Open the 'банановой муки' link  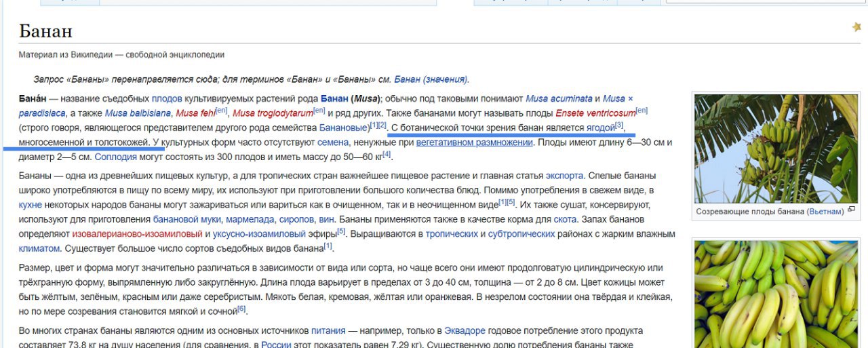pyautogui.click(x=186, y=219)
